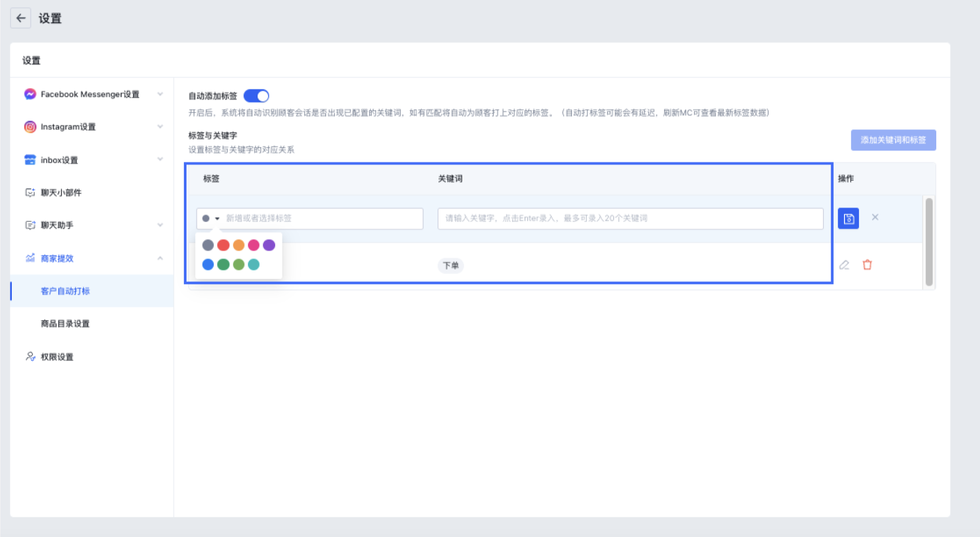Click the pencil edit icon
The image size is (980, 537).
click(x=844, y=265)
